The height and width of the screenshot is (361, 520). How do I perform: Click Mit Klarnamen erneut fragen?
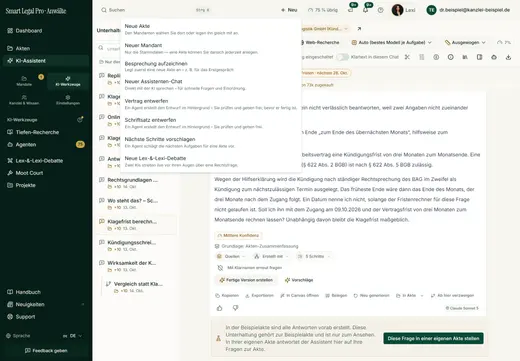250,268
